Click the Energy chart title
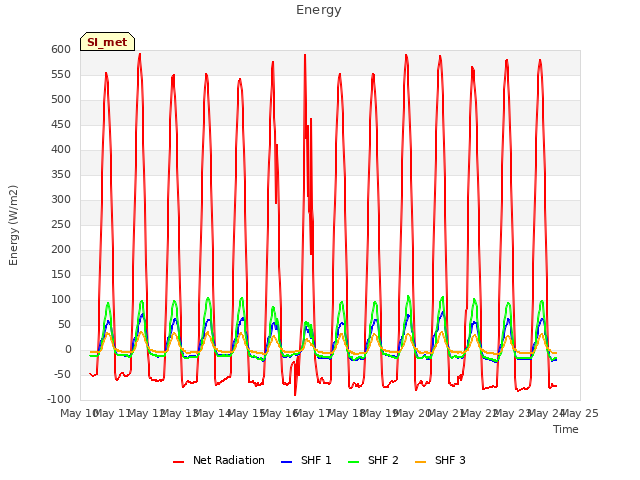The width and height of the screenshot is (640, 480). click(319, 10)
